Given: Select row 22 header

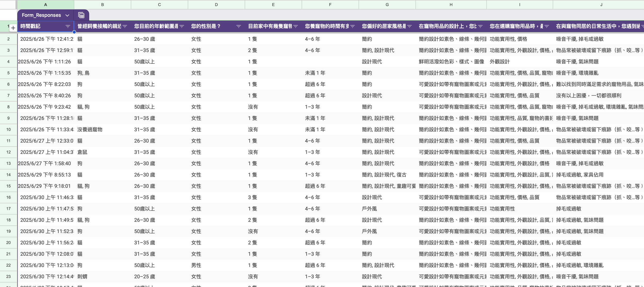Looking at the screenshot, I should (9, 265).
